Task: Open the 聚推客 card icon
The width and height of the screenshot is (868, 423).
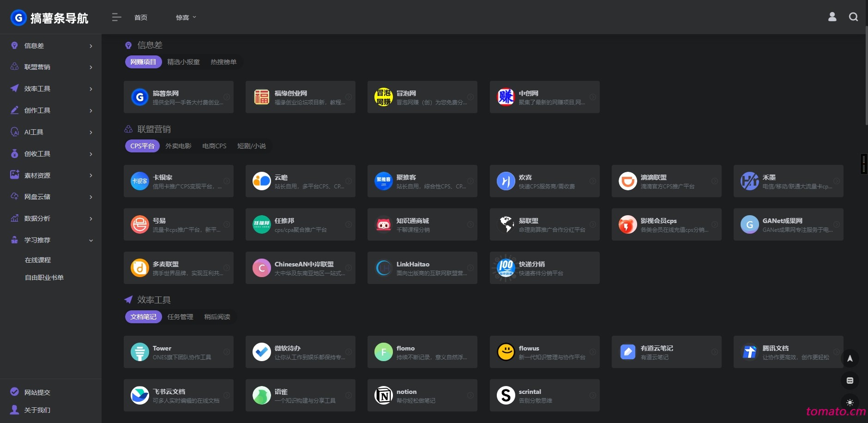Action: tap(383, 181)
